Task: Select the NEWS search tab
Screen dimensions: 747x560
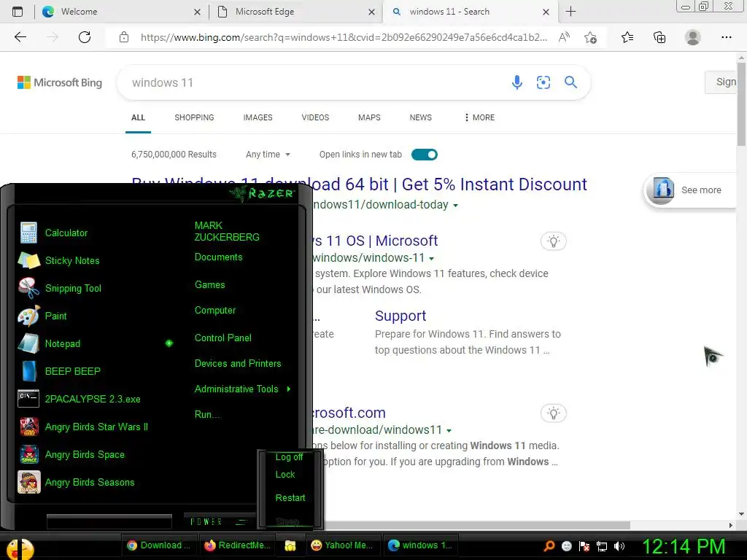Action: [421, 117]
